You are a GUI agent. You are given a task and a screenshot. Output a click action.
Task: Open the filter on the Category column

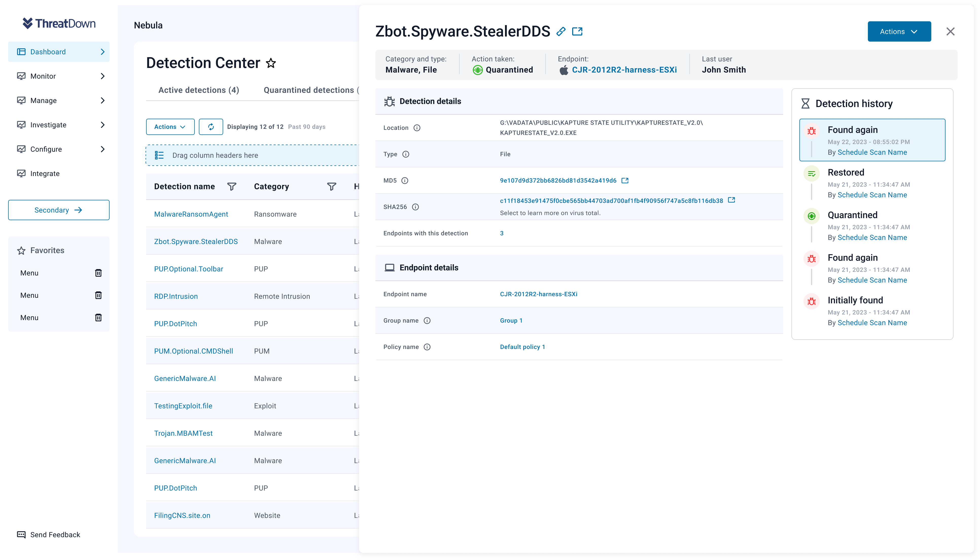click(331, 186)
